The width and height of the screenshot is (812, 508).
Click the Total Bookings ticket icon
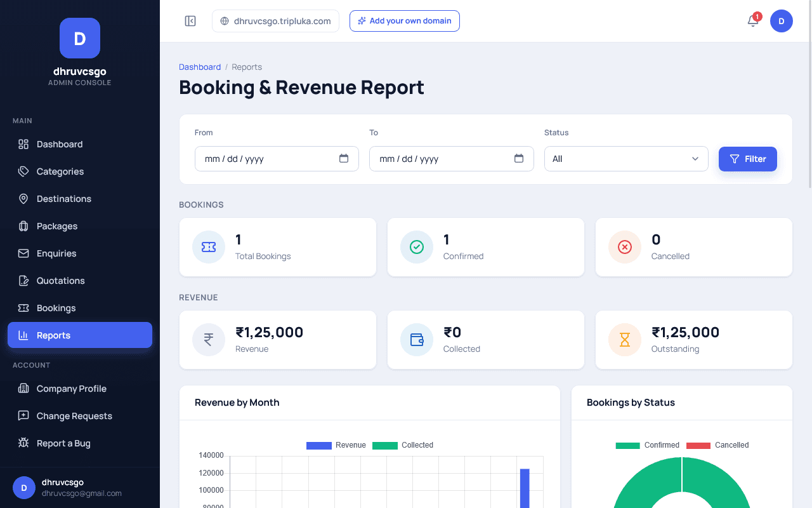(209, 247)
